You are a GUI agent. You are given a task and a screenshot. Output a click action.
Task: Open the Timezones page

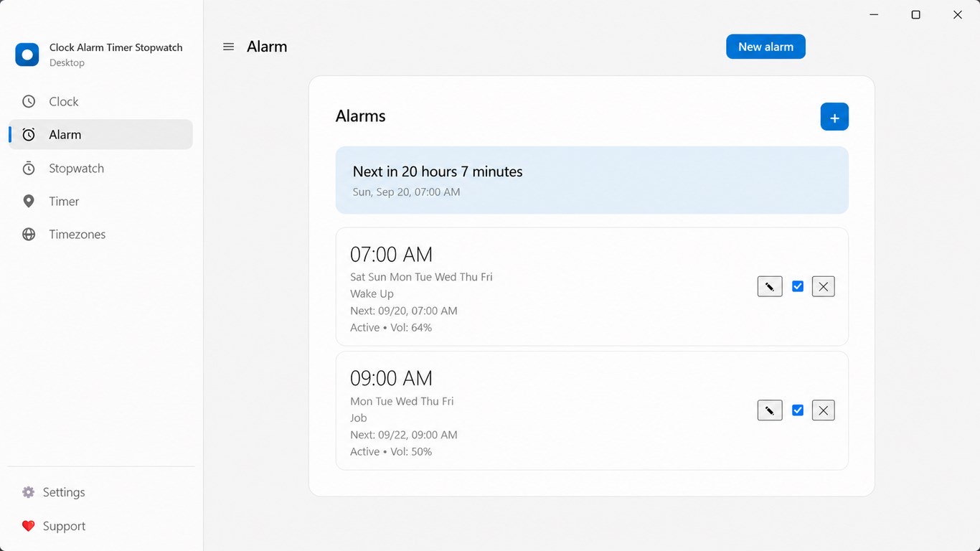click(101, 235)
